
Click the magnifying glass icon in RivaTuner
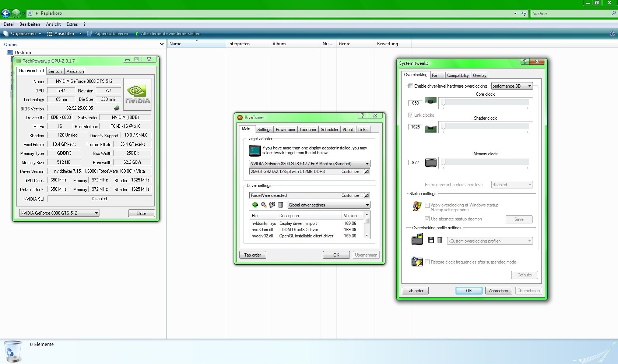pyautogui.click(x=264, y=205)
